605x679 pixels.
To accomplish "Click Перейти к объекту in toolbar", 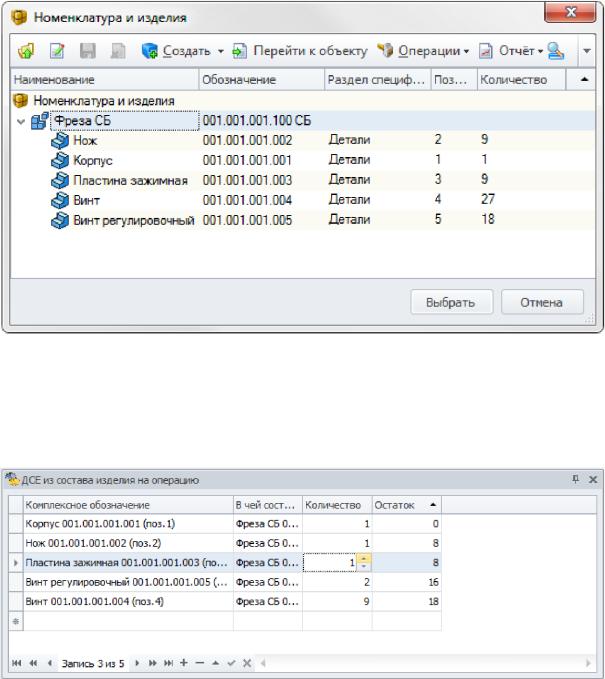I will tap(300, 51).
